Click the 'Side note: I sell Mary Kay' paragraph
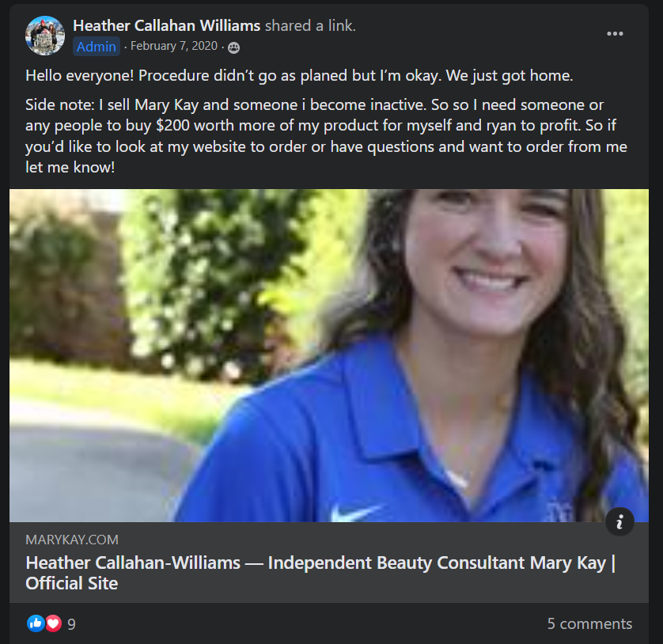 [326, 136]
